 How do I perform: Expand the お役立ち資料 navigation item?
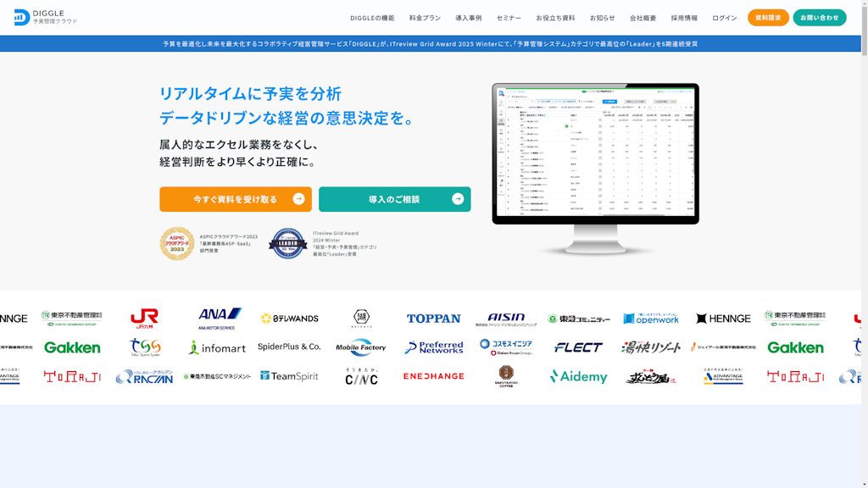(555, 18)
